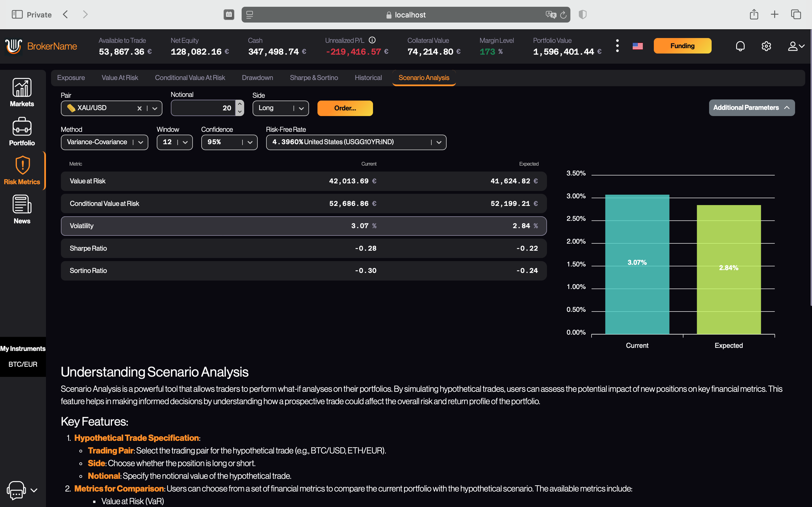Screen dimensions: 812x507
Task: Click the Order... button
Action: 345,108
